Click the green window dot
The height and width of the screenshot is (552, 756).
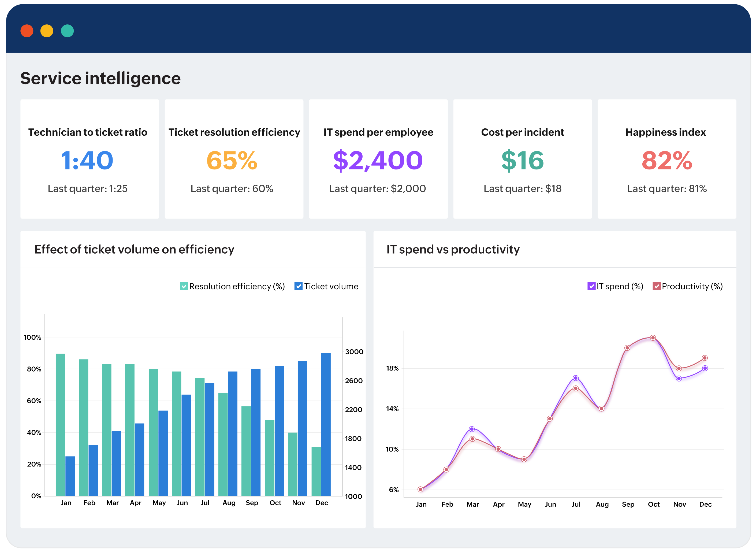pos(67,31)
